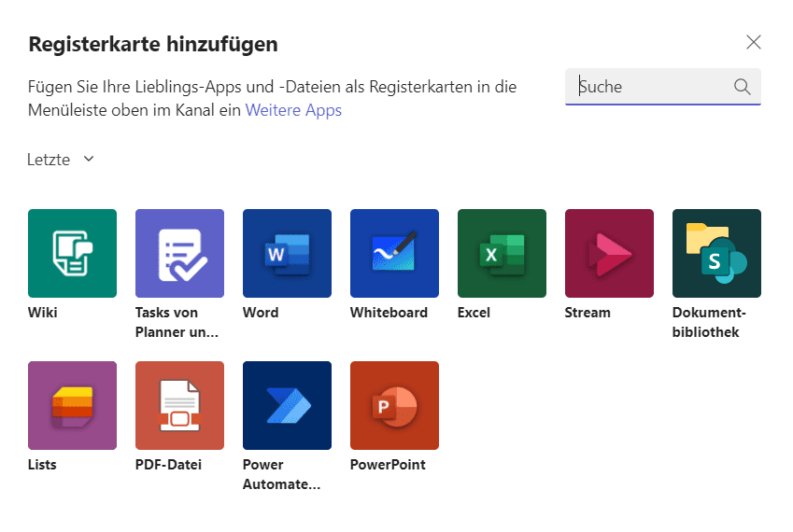Viewport: 793px width, 532px height.
Task: Click the 'PowerPoint' text label
Action: pyautogui.click(x=388, y=465)
